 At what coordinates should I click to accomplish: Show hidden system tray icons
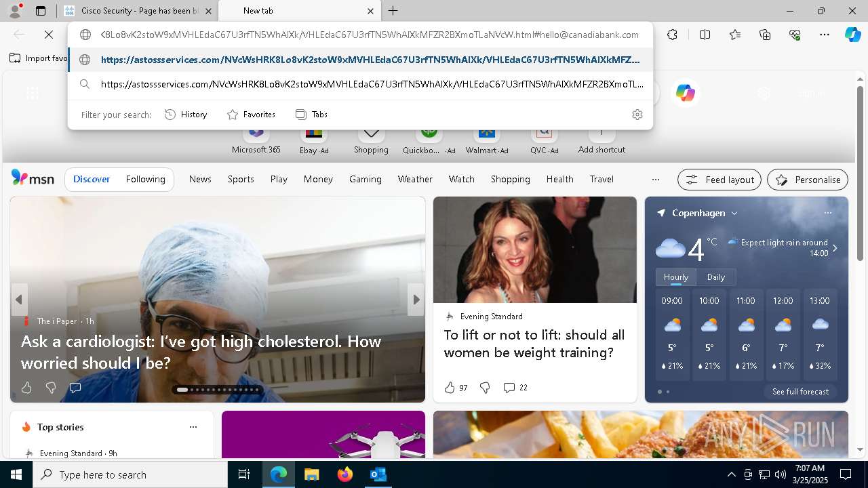731,474
